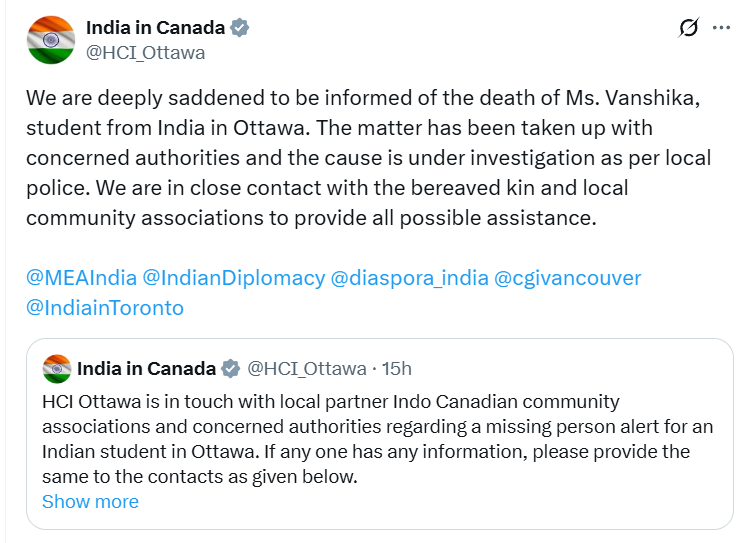Click the India flag profile avatar
This screenshot has height=543, width=750.
(x=50, y=40)
